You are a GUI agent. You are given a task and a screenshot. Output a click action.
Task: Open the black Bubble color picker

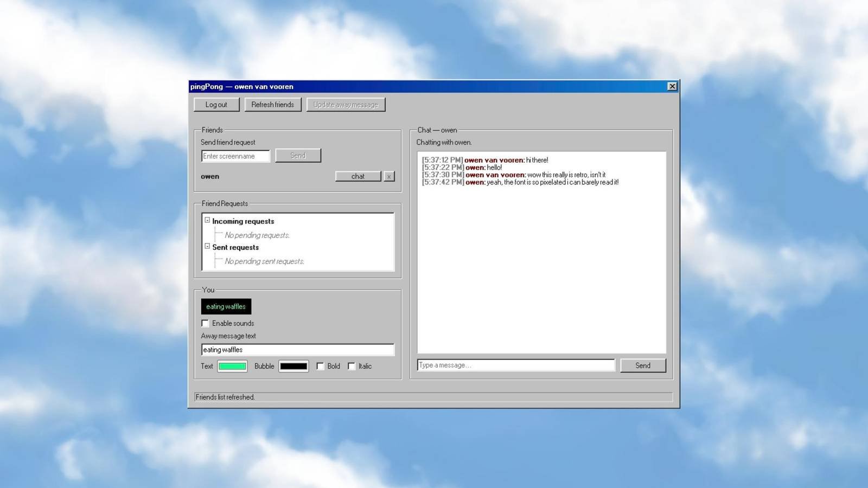[x=292, y=366]
